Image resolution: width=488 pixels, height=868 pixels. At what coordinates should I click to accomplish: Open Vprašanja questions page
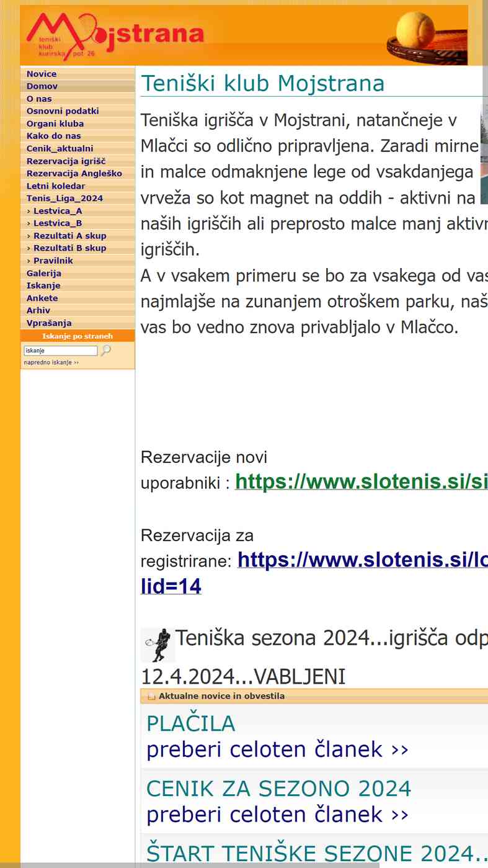point(78,323)
